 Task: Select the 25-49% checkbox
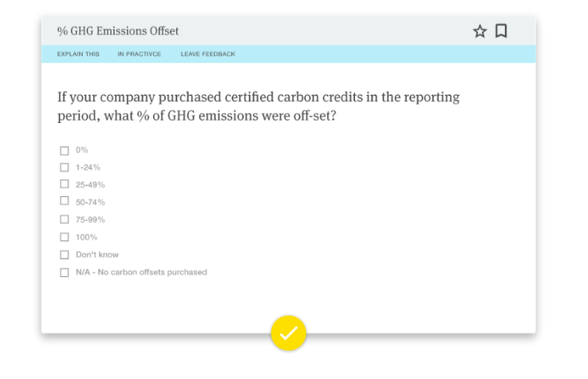(x=65, y=184)
